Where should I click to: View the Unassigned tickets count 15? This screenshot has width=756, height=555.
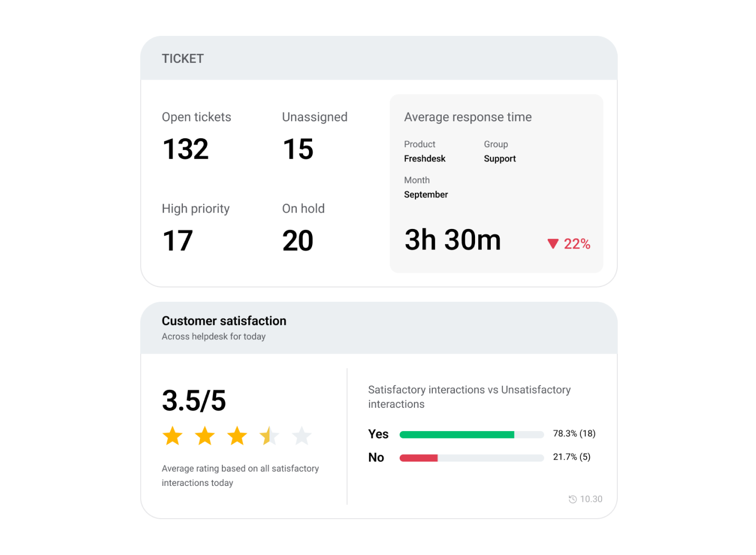pos(297,148)
